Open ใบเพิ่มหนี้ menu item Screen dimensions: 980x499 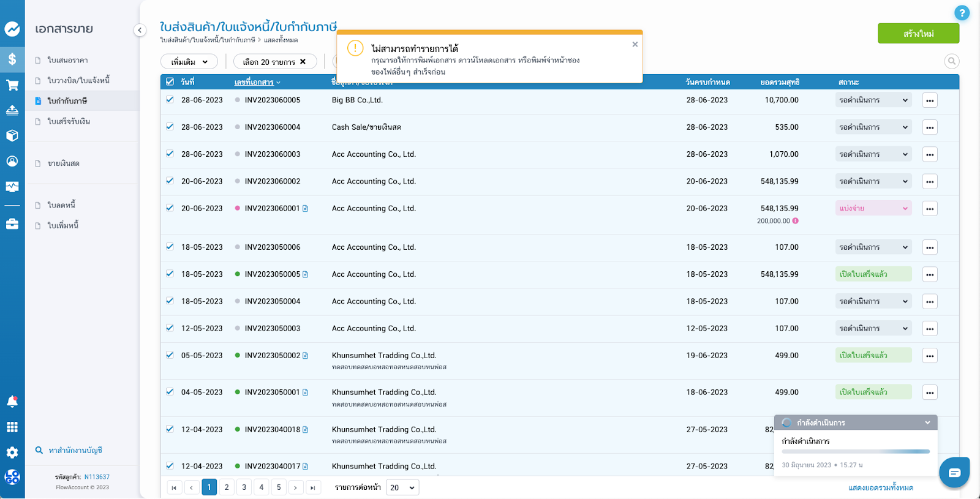coord(63,225)
